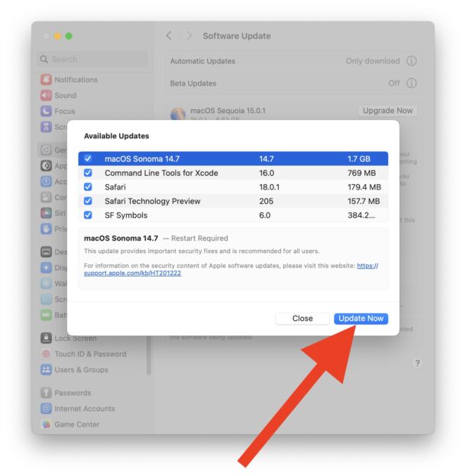Toggle the SF Symbols checkbox
Screen dimensions: 466x476
click(x=88, y=215)
